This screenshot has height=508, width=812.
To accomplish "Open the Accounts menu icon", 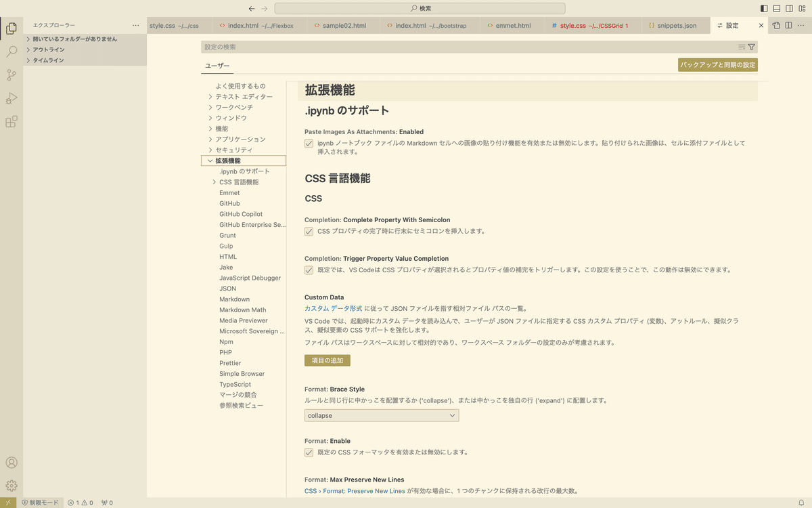I will click(12, 463).
